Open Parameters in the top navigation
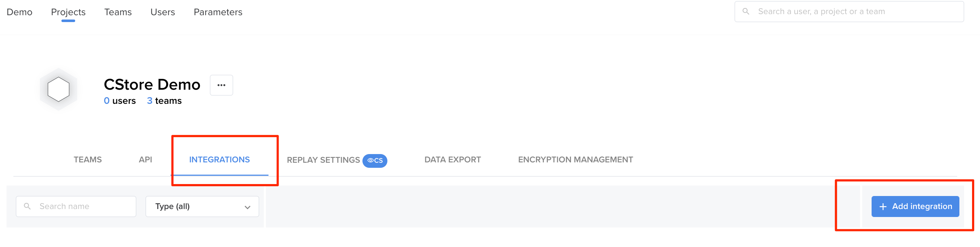 pos(218,12)
